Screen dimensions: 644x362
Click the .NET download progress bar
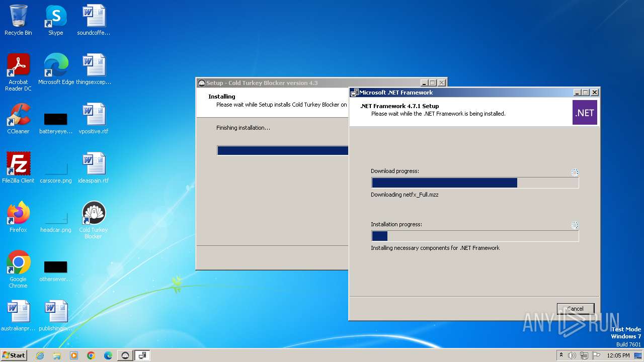[x=475, y=183]
